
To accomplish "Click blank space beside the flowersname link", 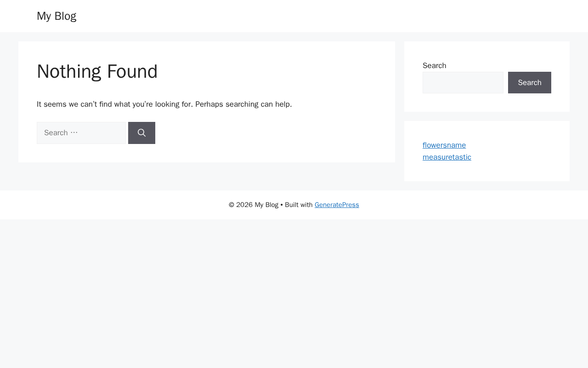I will tap(510, 145).
